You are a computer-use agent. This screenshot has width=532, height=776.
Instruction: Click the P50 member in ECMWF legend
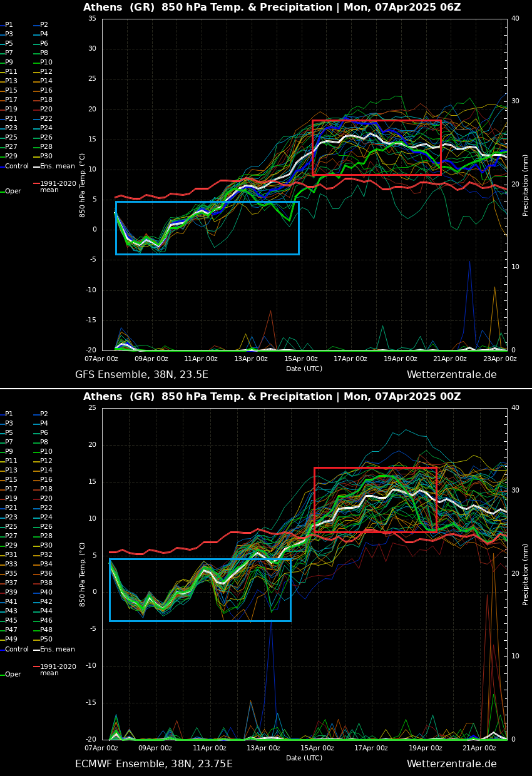click(x=46, y=640)
